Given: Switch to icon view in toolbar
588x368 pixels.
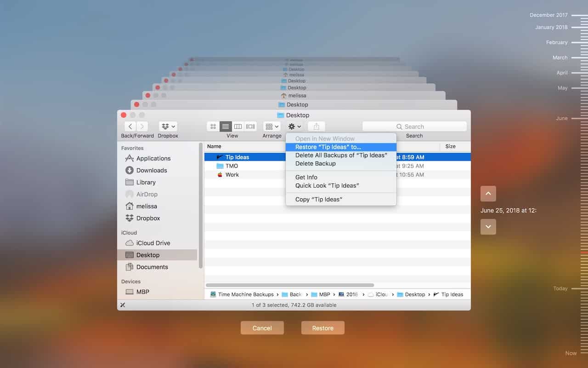Looking at the screenshot, I should coord(213,126).
